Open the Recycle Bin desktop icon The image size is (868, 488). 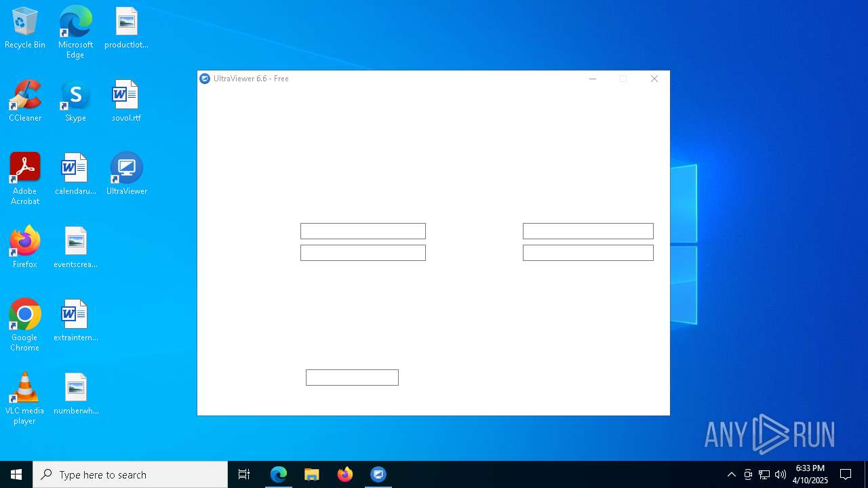[25, 28]
